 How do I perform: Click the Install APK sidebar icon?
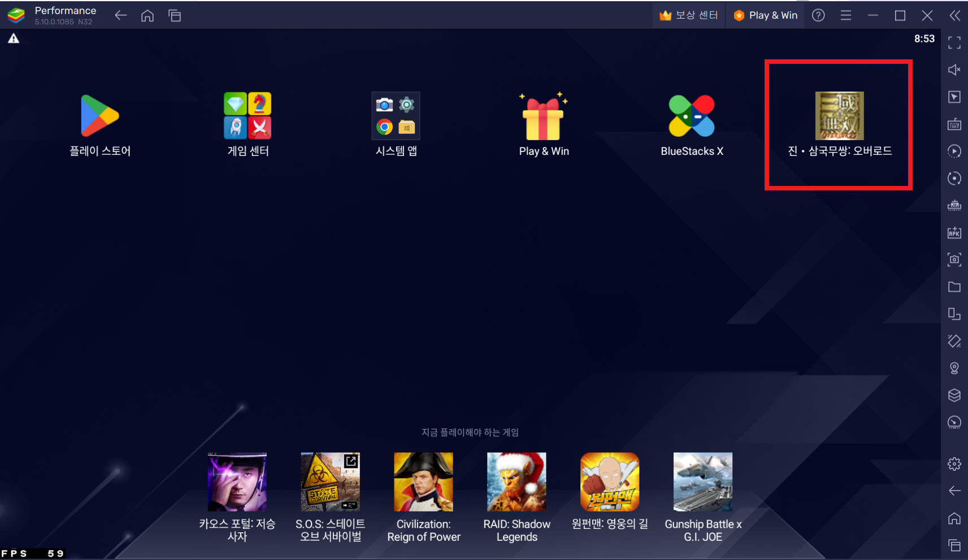954,232
